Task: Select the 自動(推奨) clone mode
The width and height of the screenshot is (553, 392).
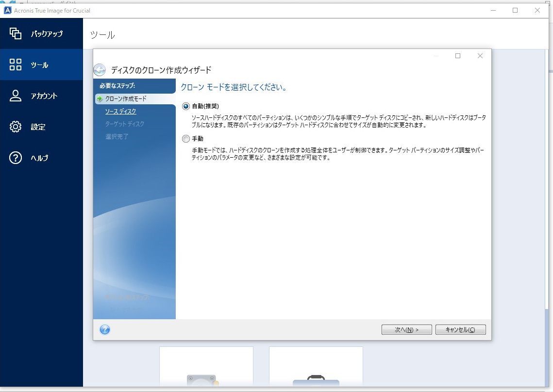Action: pos(186,106)
